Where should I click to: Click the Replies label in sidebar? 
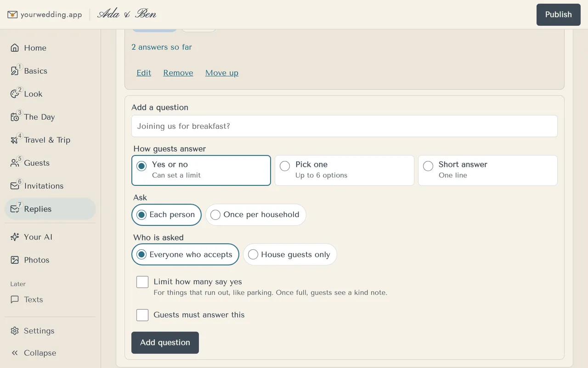tap(38, 209)
